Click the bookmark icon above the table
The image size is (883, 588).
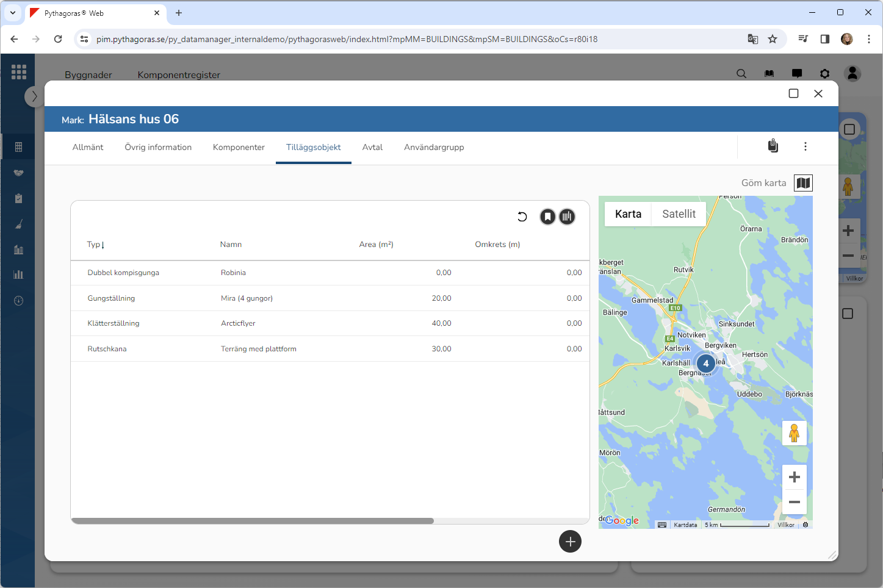[x=547, y=217]
